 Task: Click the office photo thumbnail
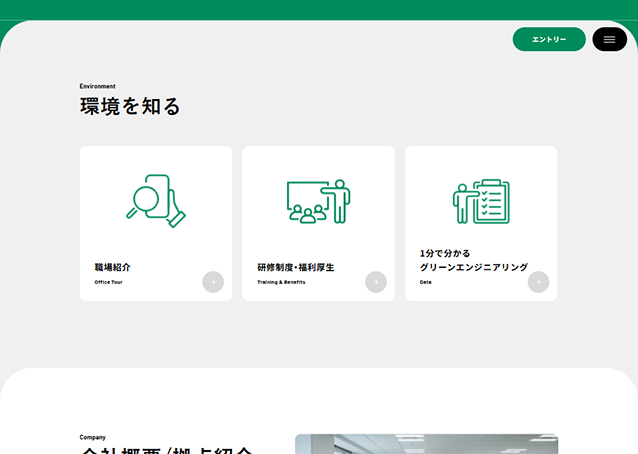coord(426,444)
